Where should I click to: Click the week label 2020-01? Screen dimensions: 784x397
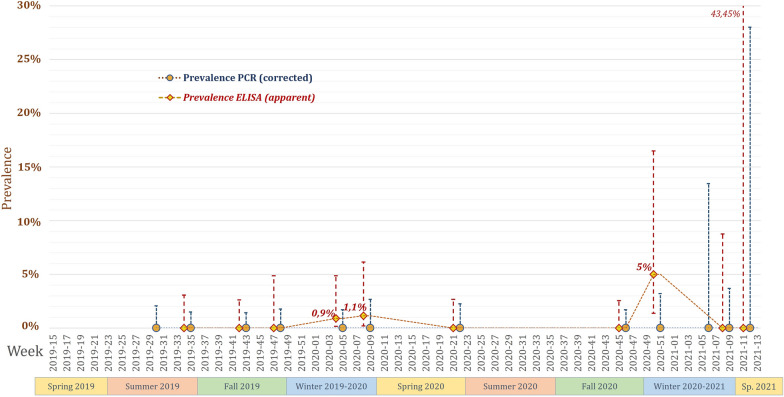316,354
